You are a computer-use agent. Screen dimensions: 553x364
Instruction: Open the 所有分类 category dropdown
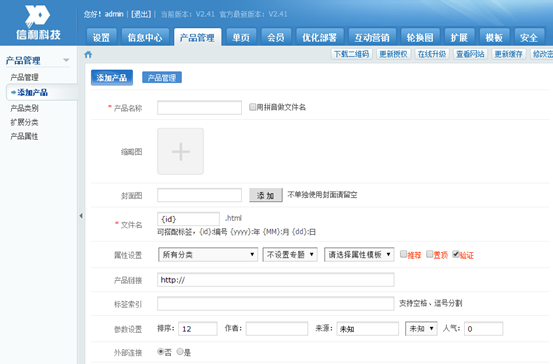tap(208, 254)
